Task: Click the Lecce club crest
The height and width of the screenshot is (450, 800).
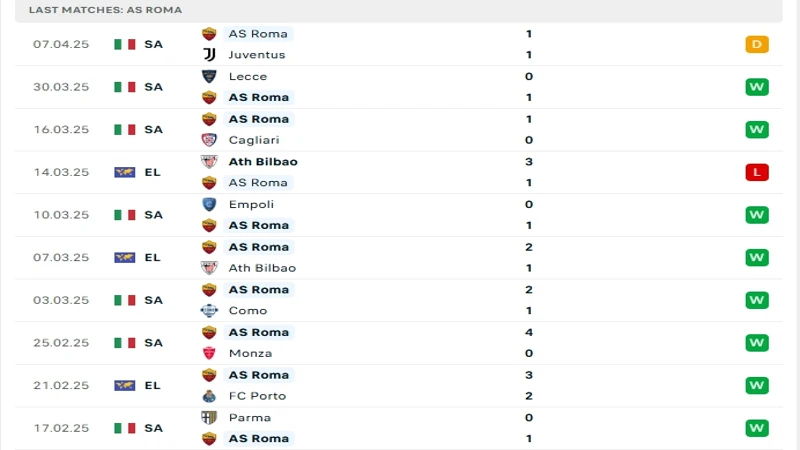Action: pyautogui.click(x=209, y=77)
